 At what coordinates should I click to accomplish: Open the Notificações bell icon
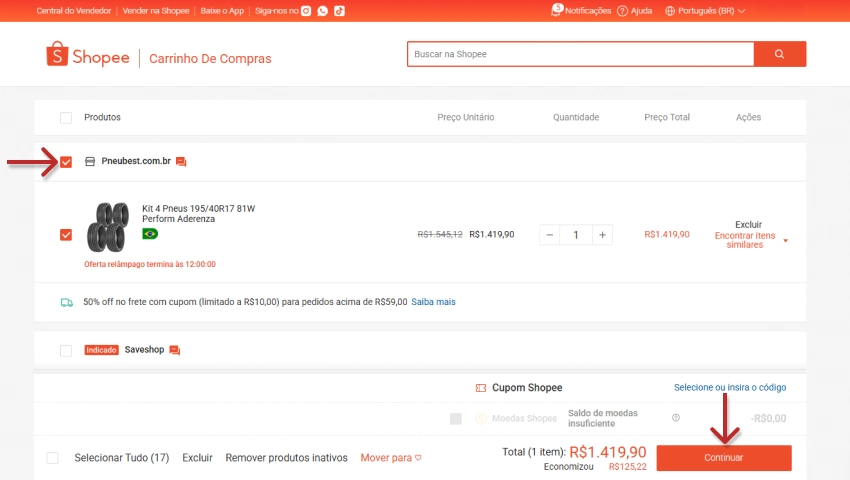556,10
